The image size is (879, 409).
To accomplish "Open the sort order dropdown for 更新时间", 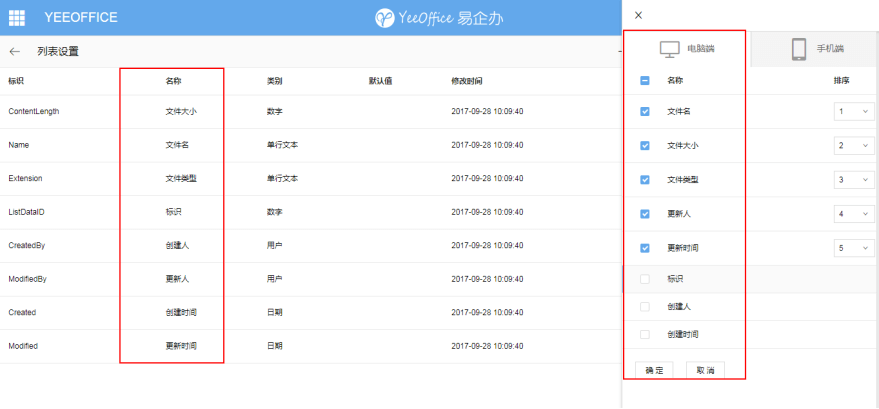I will pyautogui.click(x=854, y=248).
